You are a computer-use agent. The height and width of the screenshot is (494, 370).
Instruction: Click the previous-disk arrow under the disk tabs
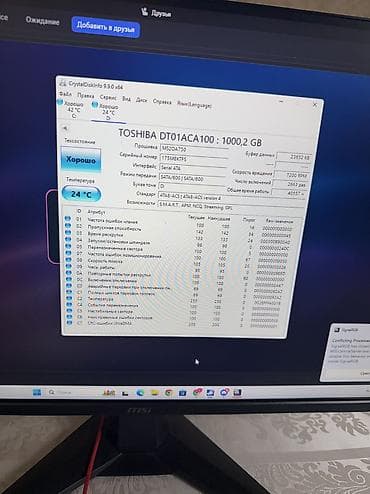click(x=65, y=128)
